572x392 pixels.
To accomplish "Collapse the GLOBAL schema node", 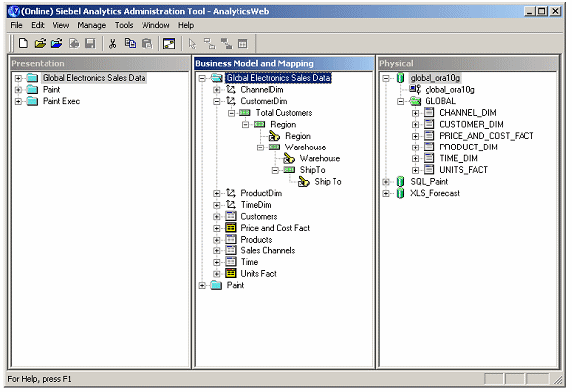I will coord(401,102).
